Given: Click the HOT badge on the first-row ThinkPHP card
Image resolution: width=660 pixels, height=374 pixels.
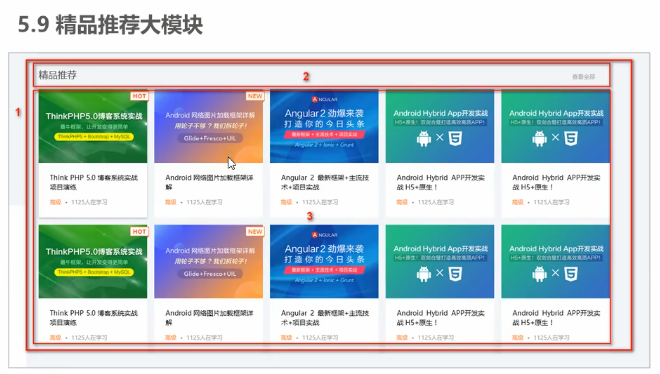Looking at the screenshot, I should [x=139, y=96].
